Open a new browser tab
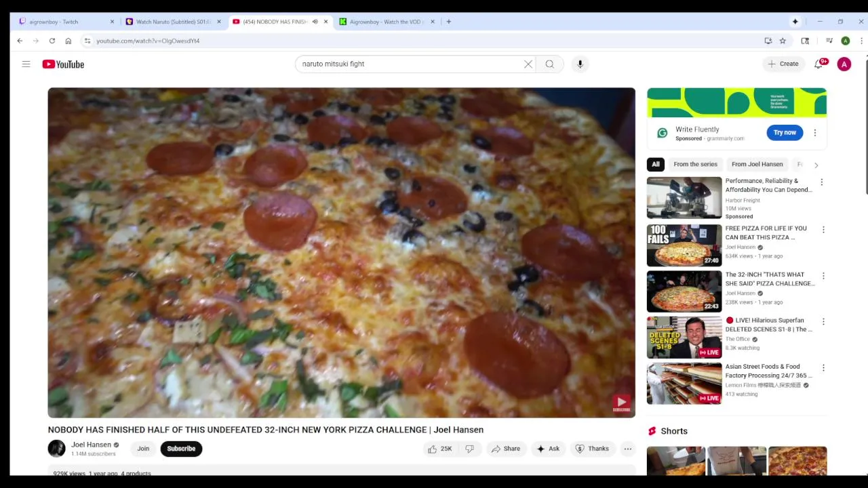 click(449, 22)
